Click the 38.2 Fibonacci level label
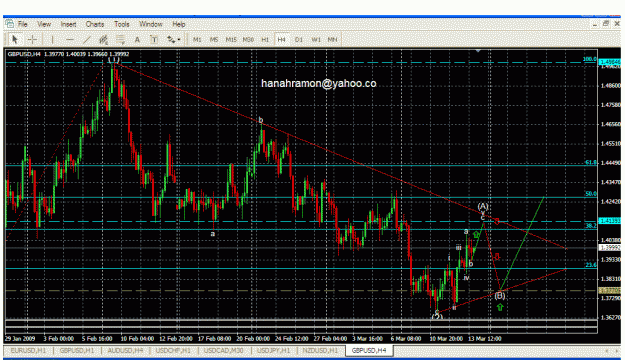This screenshot has height=360, width=625. [x=591, y=226]
